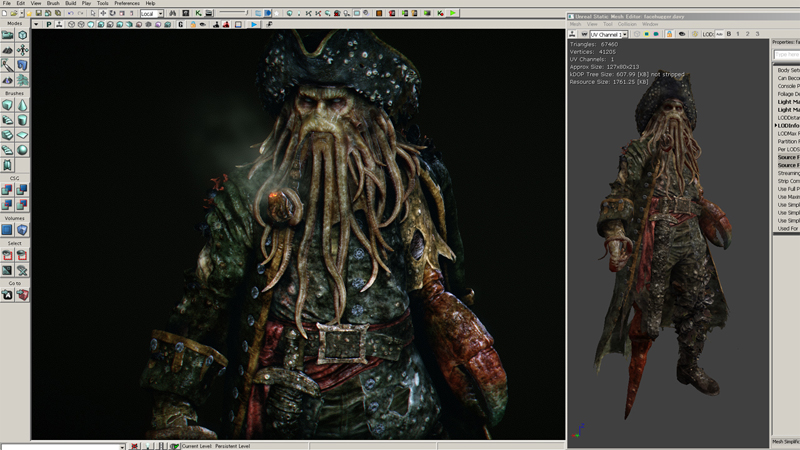800x450 pixels.
Task: Toggle mesh editor camera lock padlock
Action: tap(669, 34)
